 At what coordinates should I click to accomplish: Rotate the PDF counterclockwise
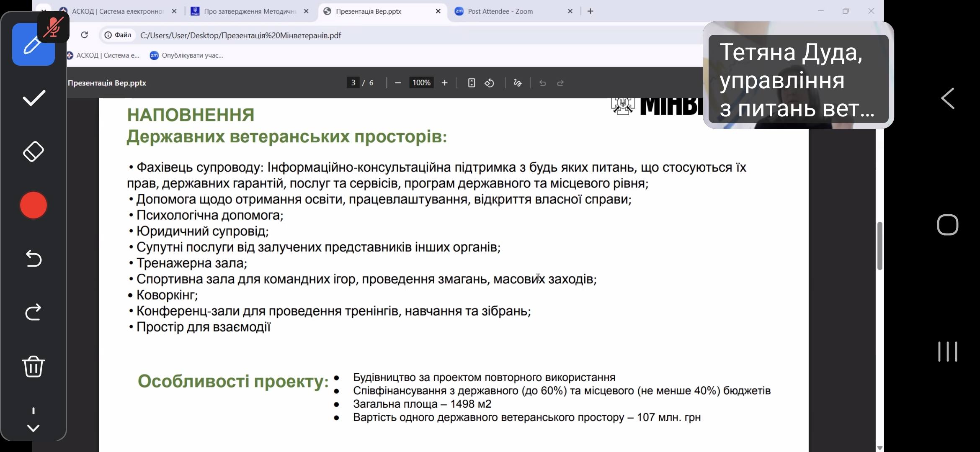[x=490, y=83]
